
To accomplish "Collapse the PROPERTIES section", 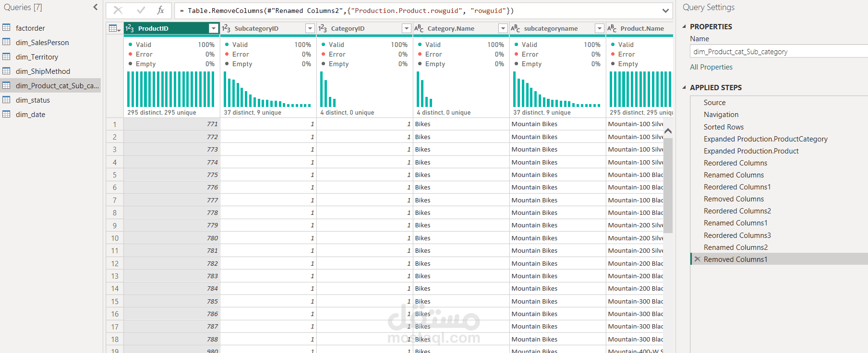I will click(x=684, y=26).
